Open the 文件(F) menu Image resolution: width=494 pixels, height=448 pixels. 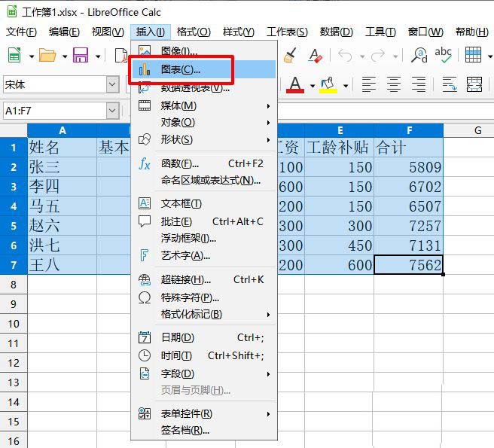[x=21, y=32]
